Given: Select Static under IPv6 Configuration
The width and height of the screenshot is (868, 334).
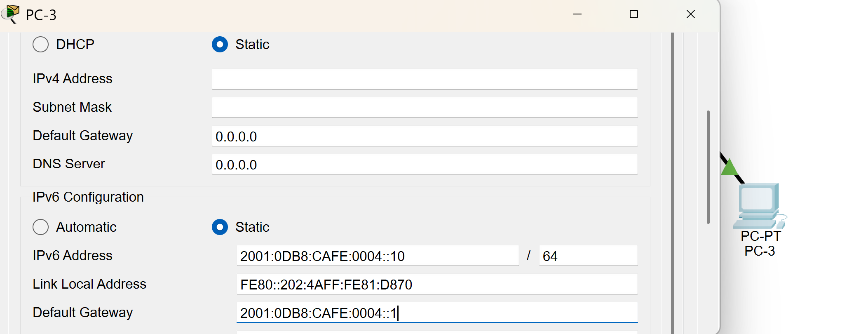Looking at the screenshot, I should point(220,227).
